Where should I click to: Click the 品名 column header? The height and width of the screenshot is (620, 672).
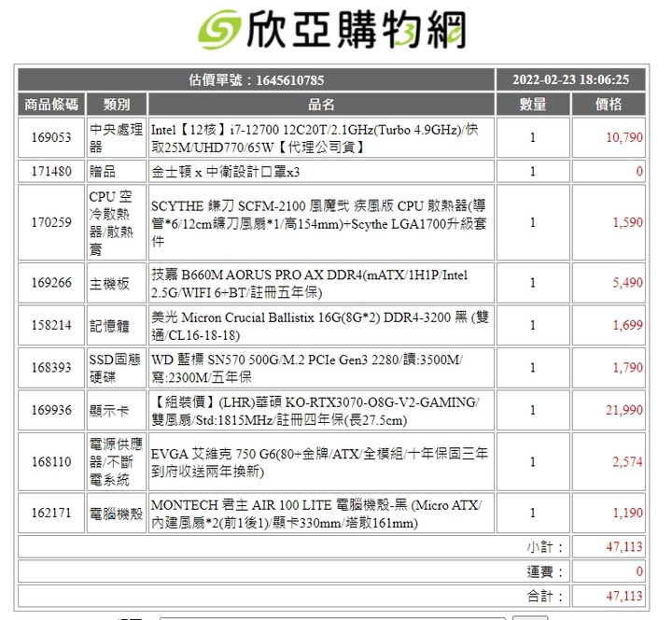(321, 105)
